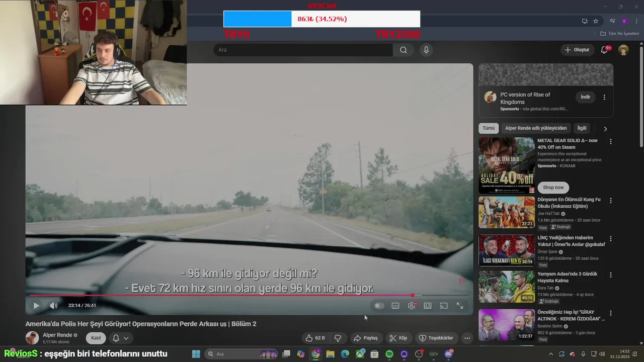Image resolution: width=644 pixels, height=362 pixels.
Task: Open the Windows Start menu
Action: point(196,354)
